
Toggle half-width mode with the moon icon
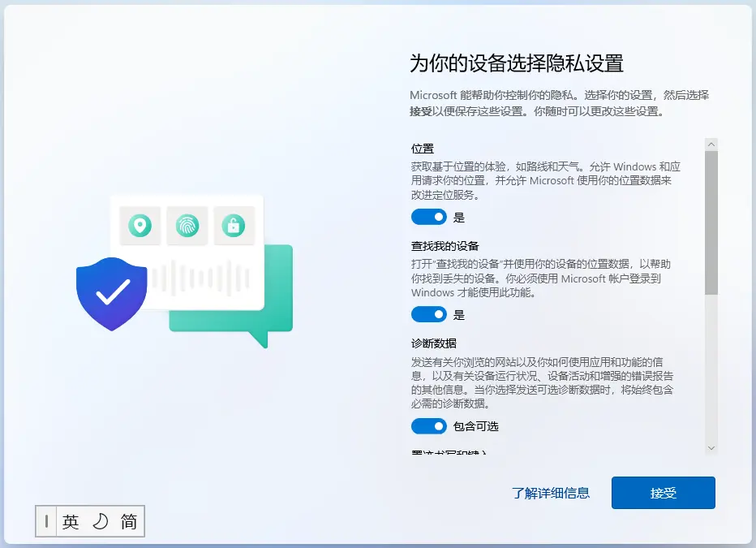pos(100,522)
